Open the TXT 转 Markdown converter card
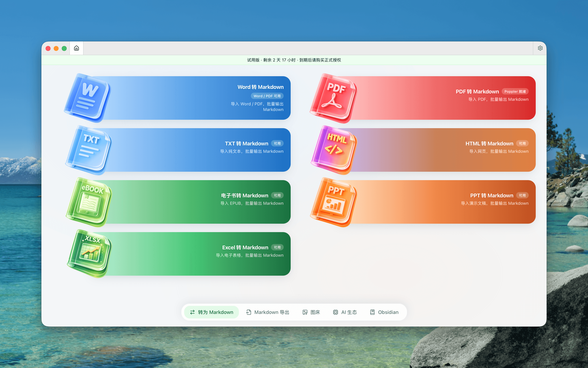Screen dimensions: 588x368 point(190,150)
